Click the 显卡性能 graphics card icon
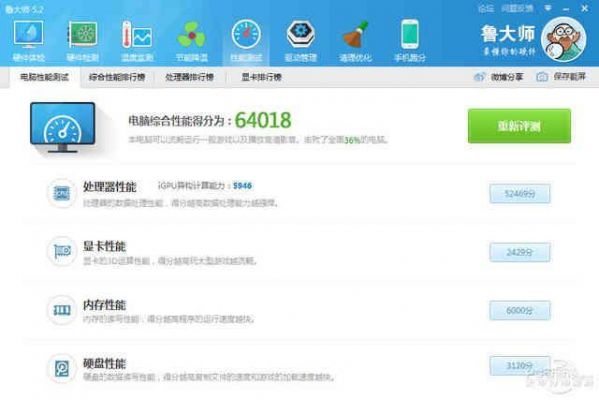Viewport: 599px width, 400px height. click(62, 251)
